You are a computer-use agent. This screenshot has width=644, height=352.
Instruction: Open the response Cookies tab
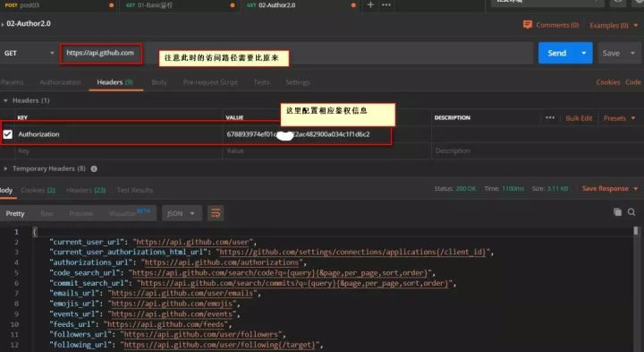38,190
